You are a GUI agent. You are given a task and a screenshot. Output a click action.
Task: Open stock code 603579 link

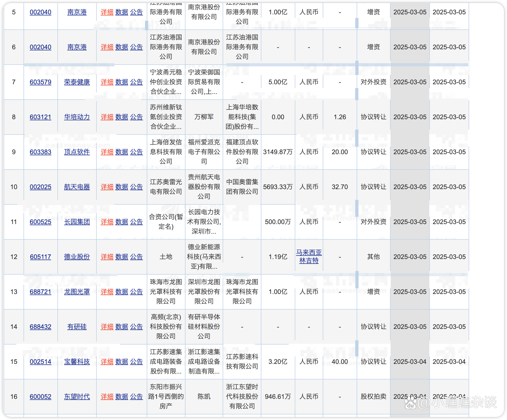coord(41,82)
